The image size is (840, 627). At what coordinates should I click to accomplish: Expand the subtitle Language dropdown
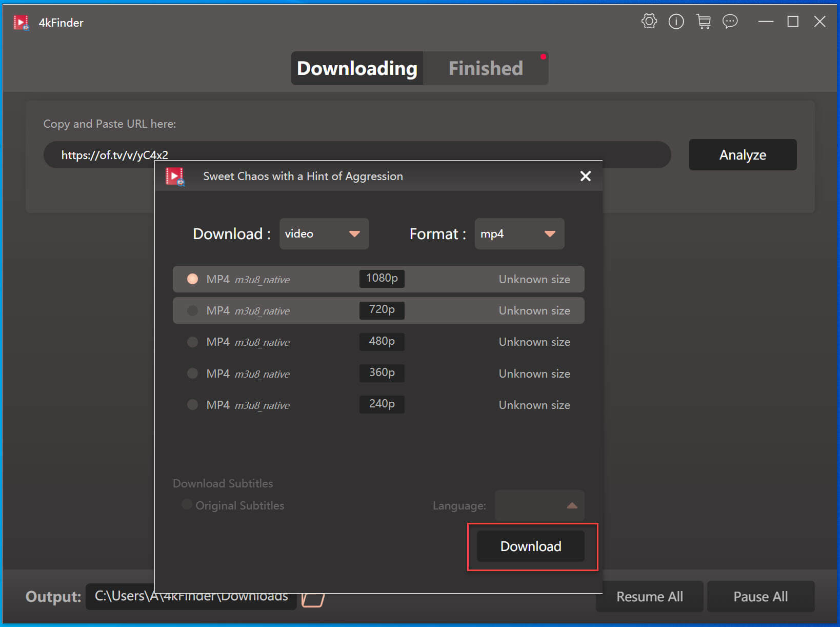[539, 505]
